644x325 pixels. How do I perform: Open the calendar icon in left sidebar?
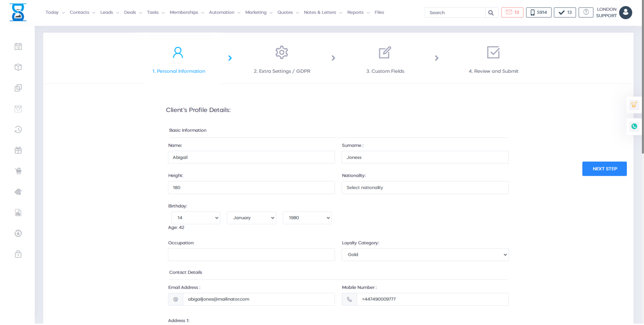click(18, 47)
